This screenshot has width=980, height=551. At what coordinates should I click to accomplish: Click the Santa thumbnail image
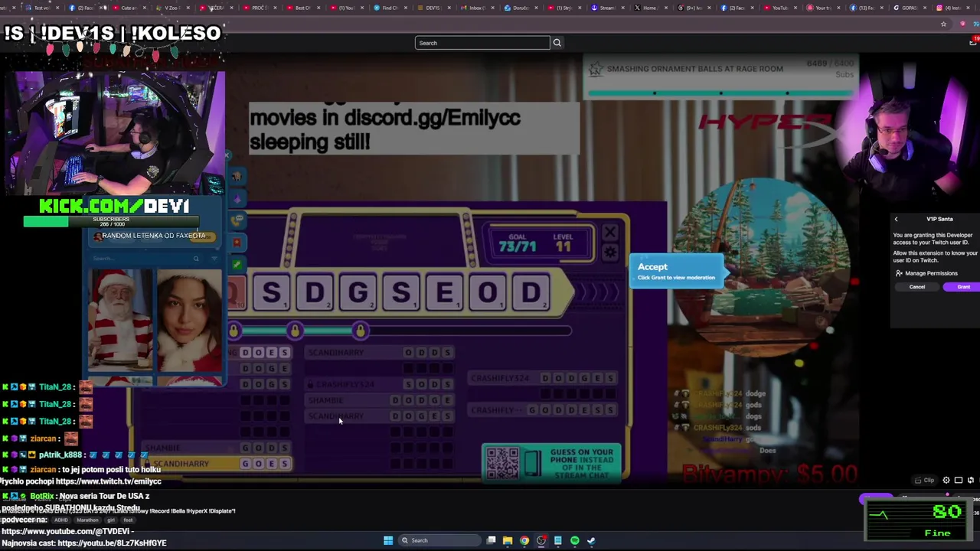click(x=119, y=320)
